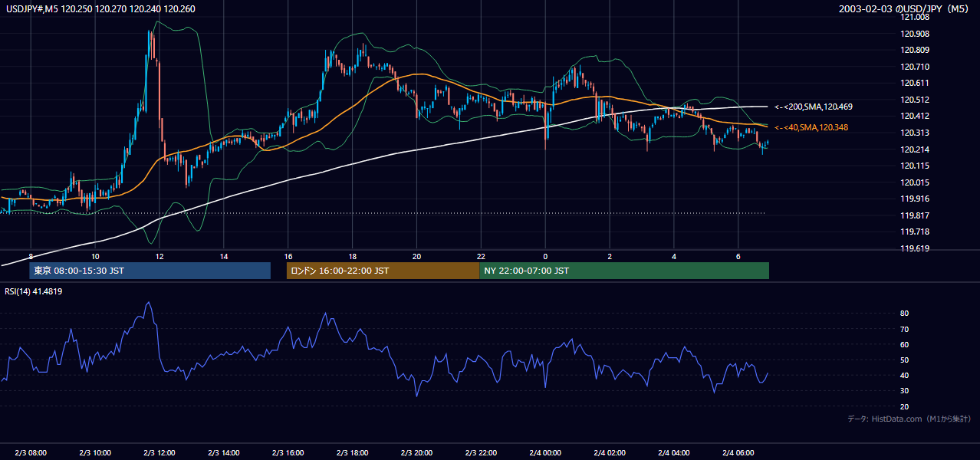Viewport: 980px width, 460px height.
Task: Click the 2/3 12:00 time label
Action: pyautogui.click(x=159, y=453)
